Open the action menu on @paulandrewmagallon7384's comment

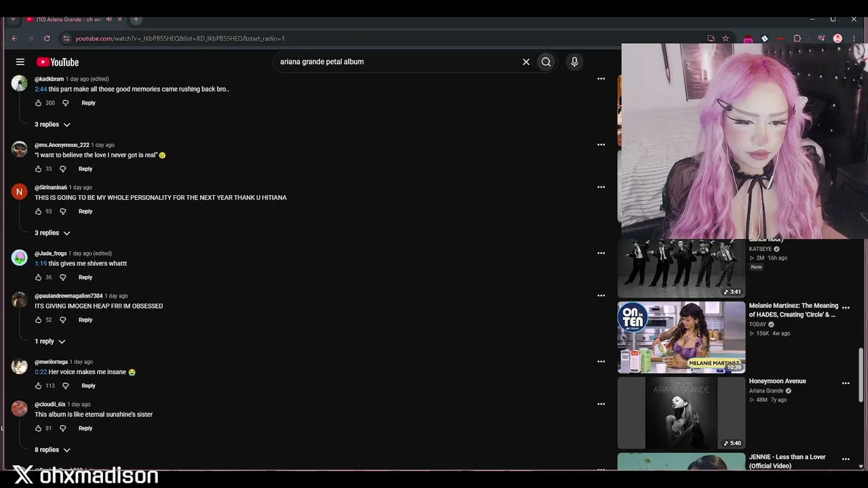(601, 296)
